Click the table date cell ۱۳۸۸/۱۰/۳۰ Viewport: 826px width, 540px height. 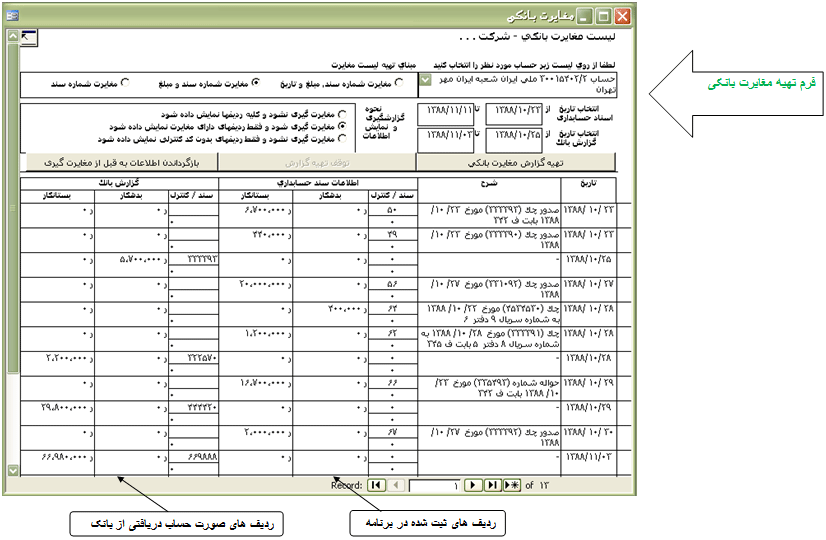(588, 433)
